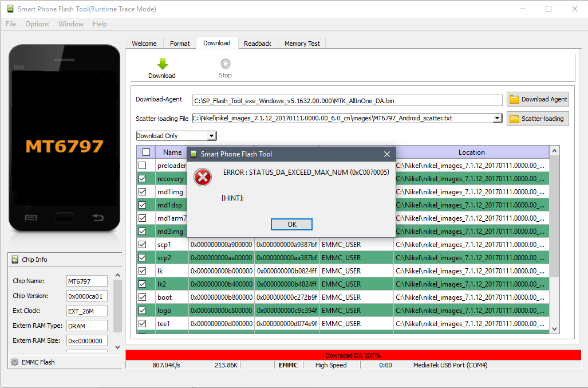Screen dimensions: 588x388
Task: Toggle the select-all header checkbox
Action: (146, 152)
